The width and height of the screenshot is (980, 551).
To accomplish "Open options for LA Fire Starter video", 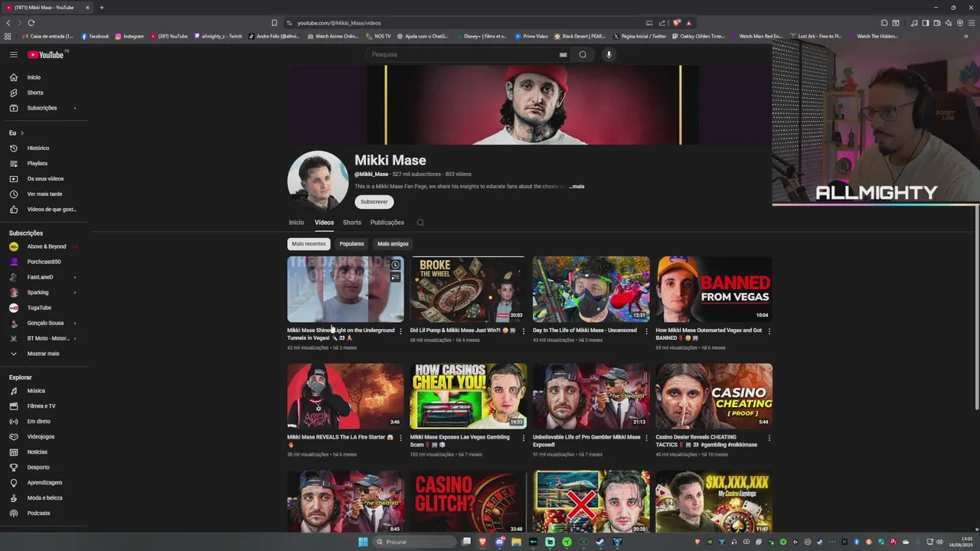I will pyautogui.click(x=400, y=439).
